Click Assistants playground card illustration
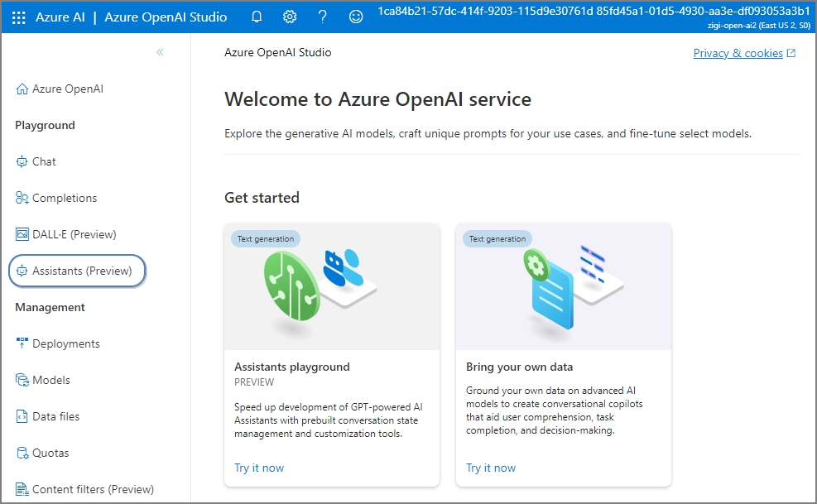 [x=332, y=287]
